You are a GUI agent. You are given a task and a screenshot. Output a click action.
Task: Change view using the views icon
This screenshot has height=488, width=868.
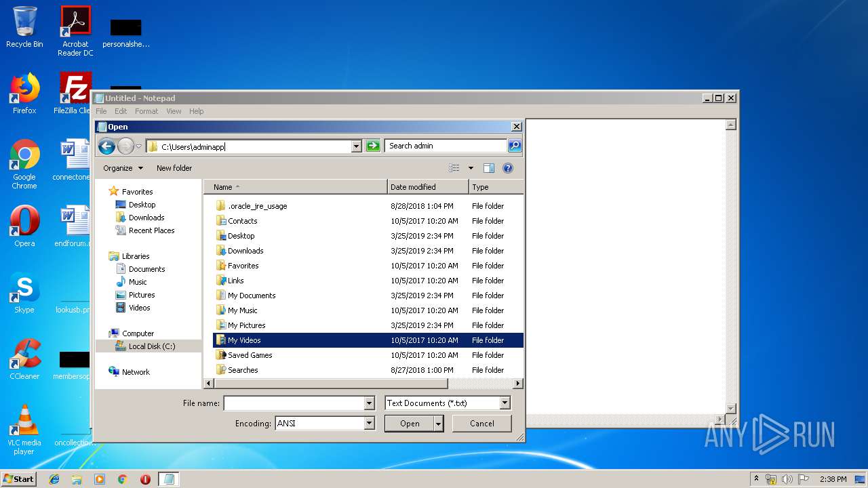pyautogui.click(x=454, y=168)
